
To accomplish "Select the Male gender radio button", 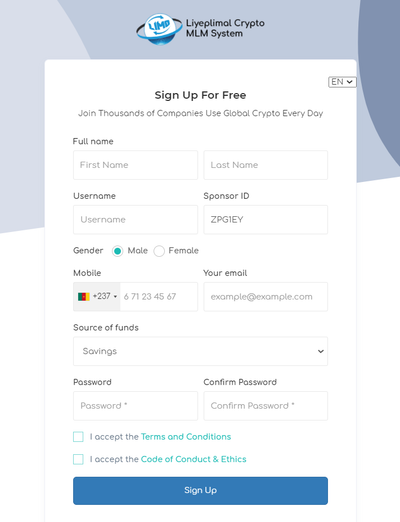I will (117, 251).
